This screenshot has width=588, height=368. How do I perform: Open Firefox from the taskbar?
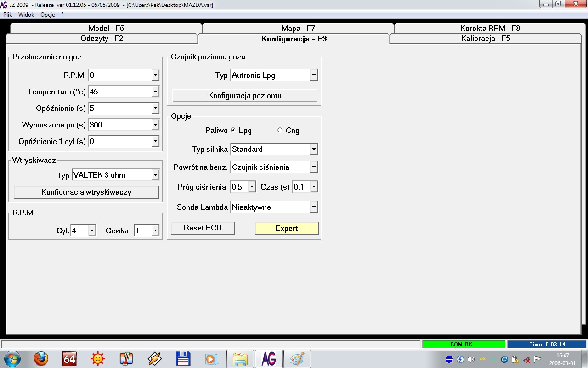(x=41, y=358)
